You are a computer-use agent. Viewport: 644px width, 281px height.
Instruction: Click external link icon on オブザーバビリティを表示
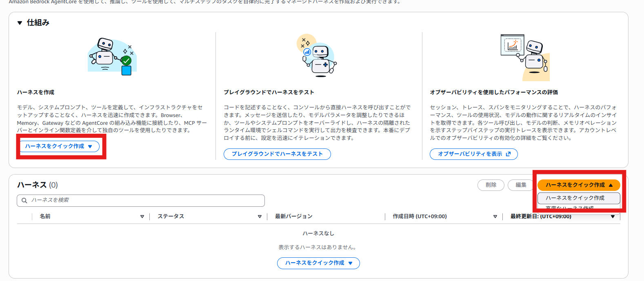point(508,154)
